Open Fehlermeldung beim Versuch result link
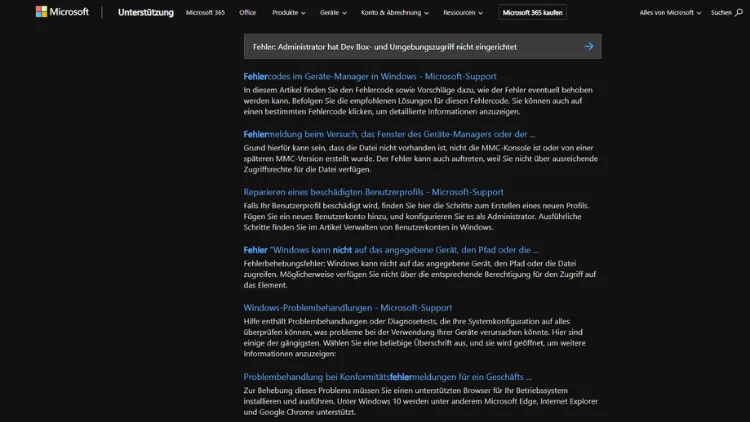 click(x=389, y=134)
